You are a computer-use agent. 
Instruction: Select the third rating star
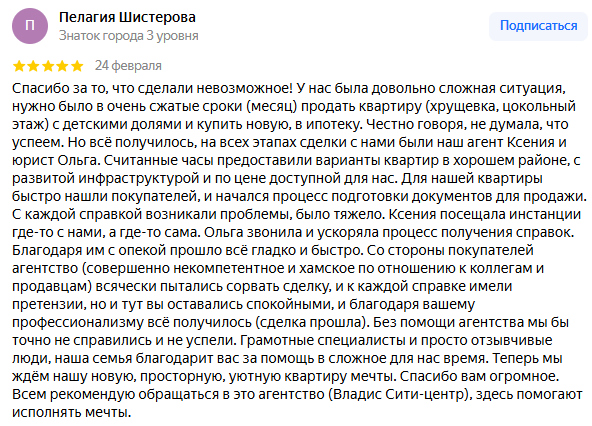(48, 66)
